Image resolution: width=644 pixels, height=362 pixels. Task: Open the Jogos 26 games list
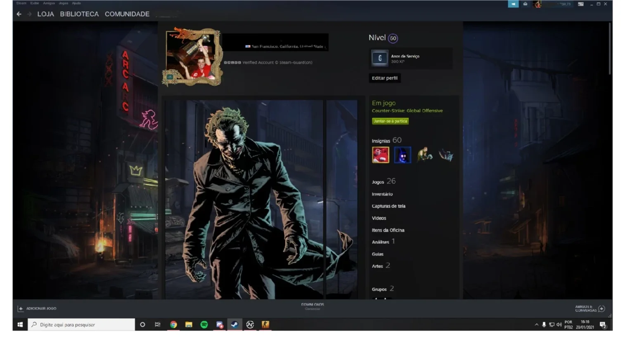(384, 181)
